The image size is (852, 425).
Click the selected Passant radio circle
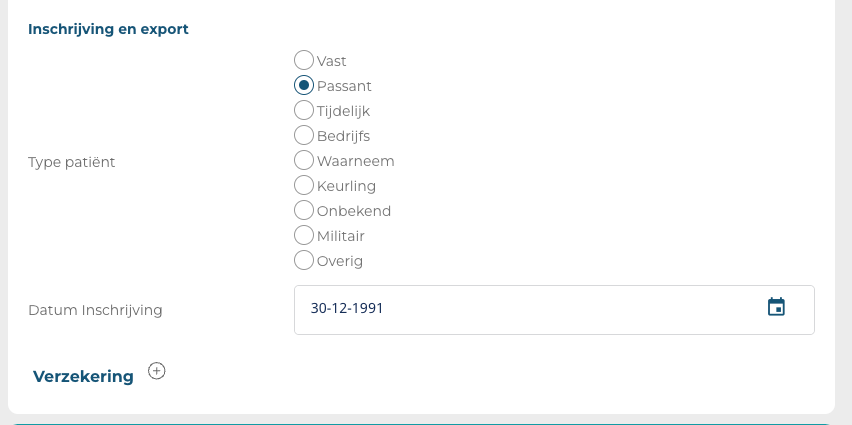tap(304, 86)
